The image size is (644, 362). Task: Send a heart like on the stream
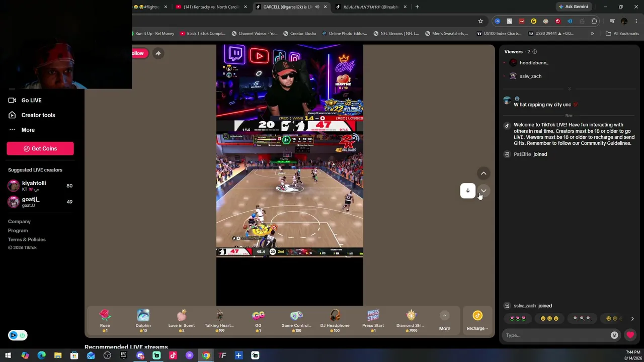630,335
